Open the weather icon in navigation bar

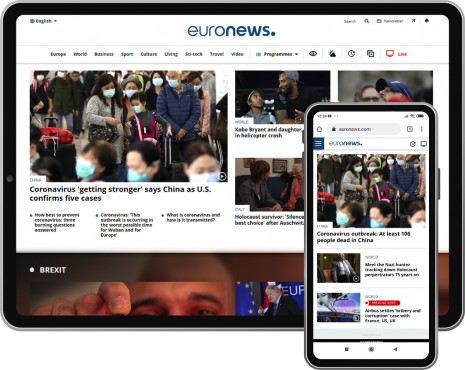click(332, 53)
